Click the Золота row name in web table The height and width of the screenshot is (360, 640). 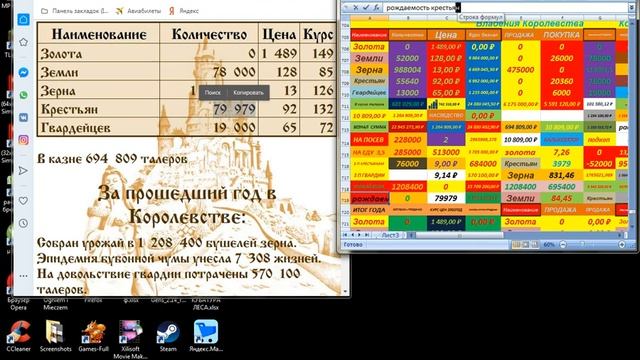coord(61,54)
